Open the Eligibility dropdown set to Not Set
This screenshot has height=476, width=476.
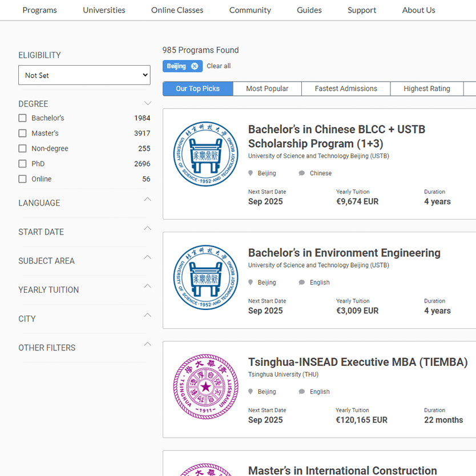(84, 75)
